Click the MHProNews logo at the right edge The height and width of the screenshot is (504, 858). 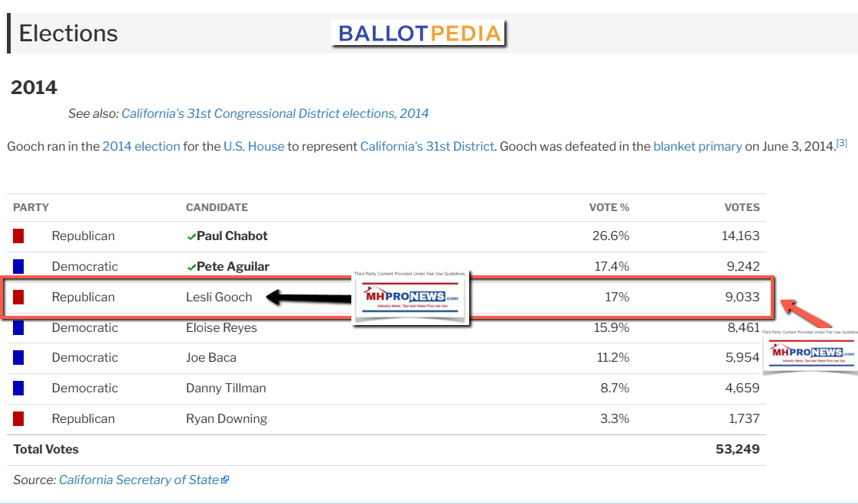(x=811, y=350)
